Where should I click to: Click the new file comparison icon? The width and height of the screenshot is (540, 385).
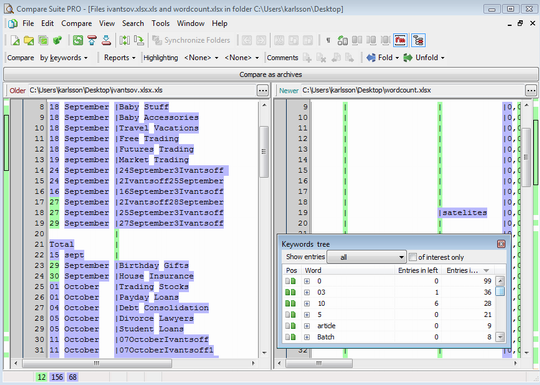15,40
